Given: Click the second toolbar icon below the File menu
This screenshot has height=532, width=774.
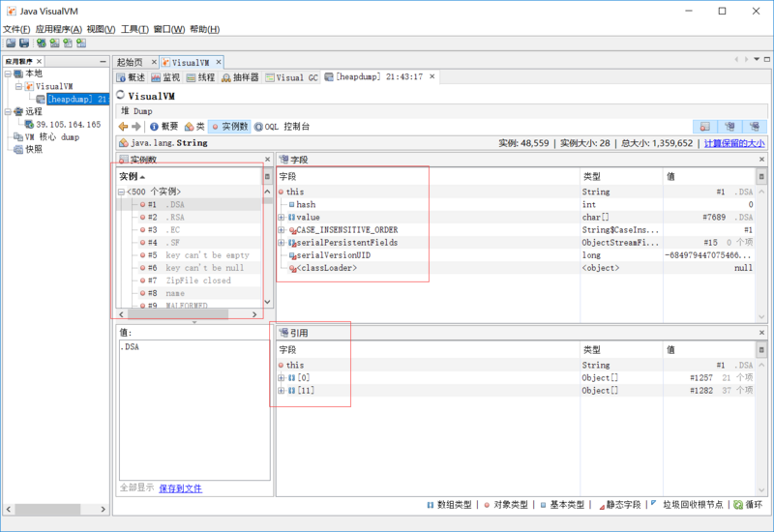Looking at the screenshot, I should click(24, 43).
